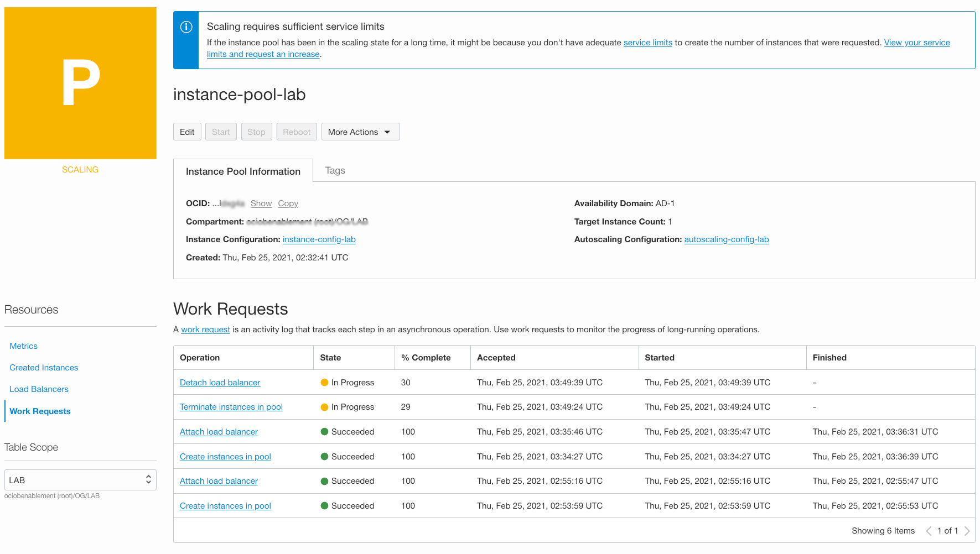Viewport: 980px width, 554px height.
Task: Open Metrics in Resources sidebar
Action: pos(24,346)
